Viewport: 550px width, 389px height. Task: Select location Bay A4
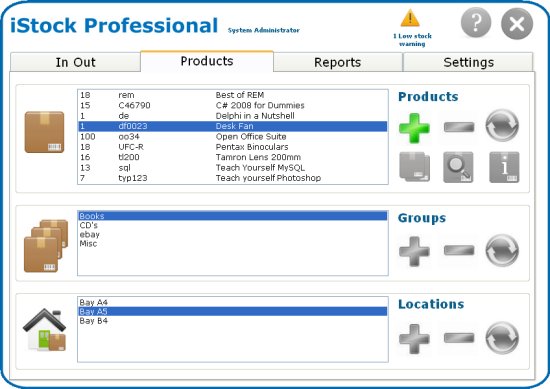tap(233, 302)
